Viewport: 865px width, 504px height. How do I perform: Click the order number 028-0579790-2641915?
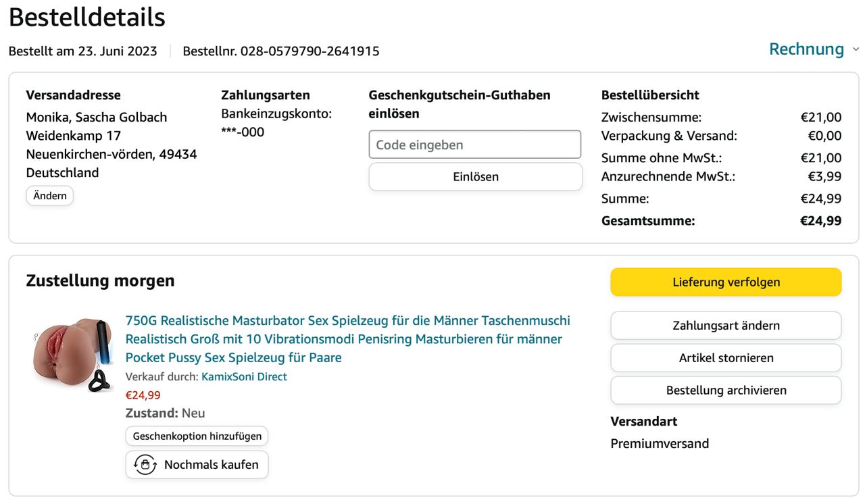coord(310,51)
